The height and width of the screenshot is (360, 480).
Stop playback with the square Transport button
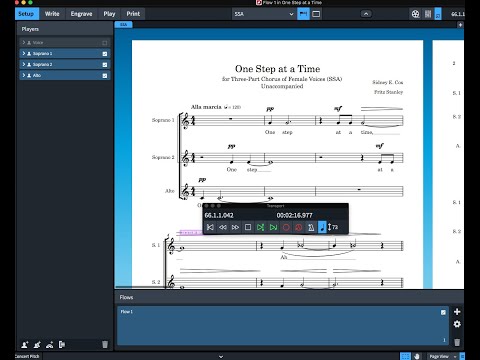click(248, 227)
